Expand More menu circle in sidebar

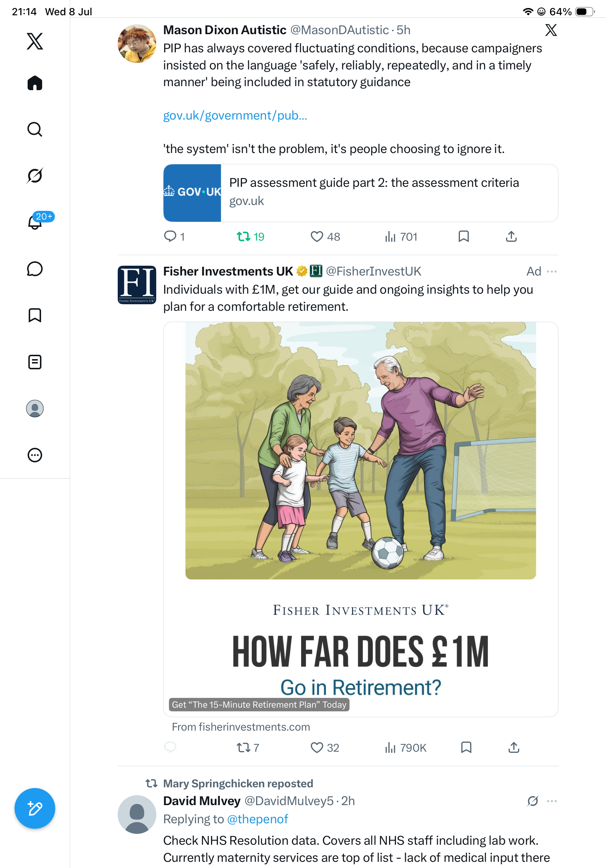click(x=35, y=455)
